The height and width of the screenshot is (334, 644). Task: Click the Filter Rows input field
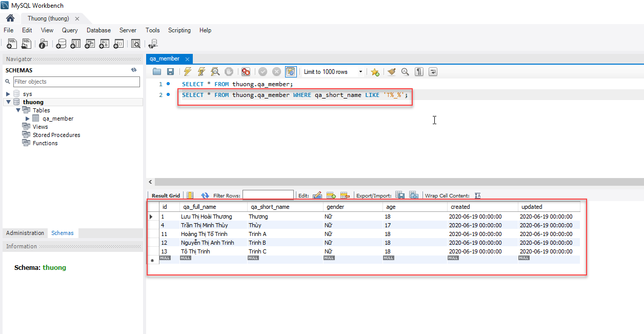(x=268, y=195)
